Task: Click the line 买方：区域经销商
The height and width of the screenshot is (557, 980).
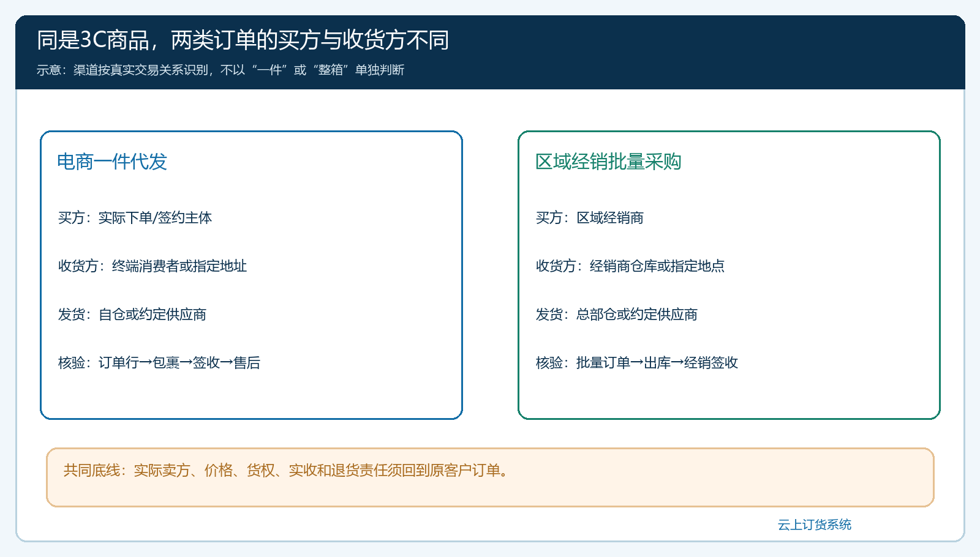Action: click(590, 218)
